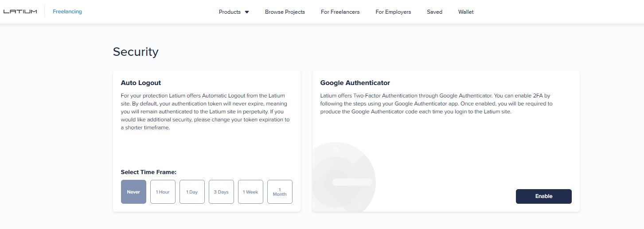Set token expiration to 1 Week
644x229 pixels.
tap(250, 192)
